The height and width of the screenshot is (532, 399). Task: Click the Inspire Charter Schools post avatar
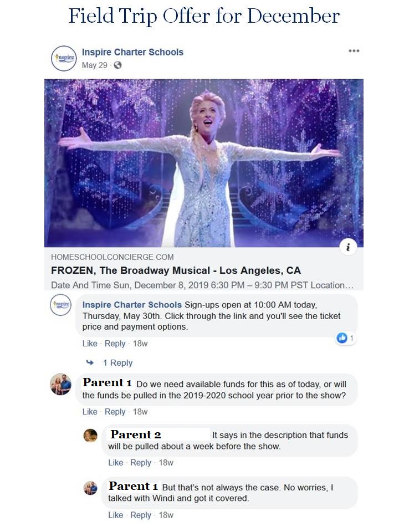click(64, 58)
